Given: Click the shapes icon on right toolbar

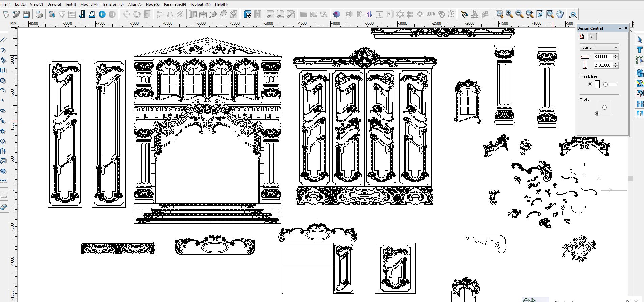Looking at the screenshot, I should click(x=640, y=73).
